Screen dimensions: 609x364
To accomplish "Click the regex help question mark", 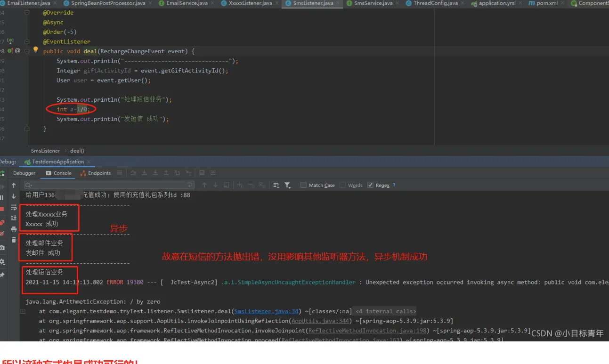I will point(394,186).
